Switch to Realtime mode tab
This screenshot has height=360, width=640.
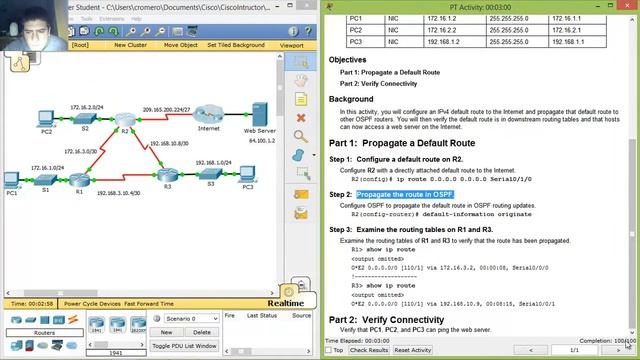(285, 303)
